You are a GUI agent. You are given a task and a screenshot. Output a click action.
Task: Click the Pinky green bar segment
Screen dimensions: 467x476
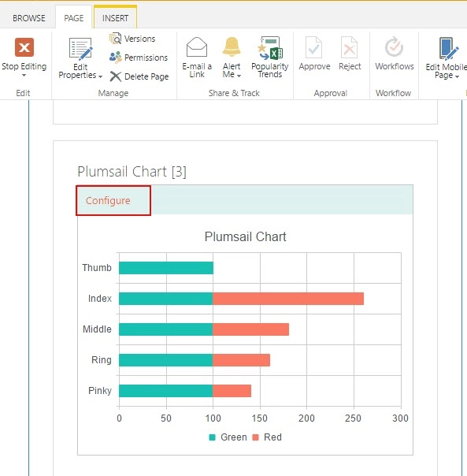[x=166, y=391]
